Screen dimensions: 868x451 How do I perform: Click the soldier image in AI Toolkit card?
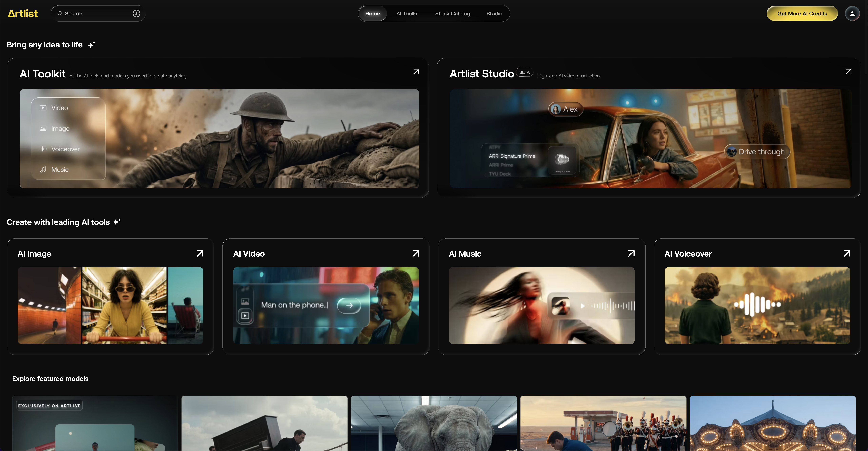(x=219, y=139)
